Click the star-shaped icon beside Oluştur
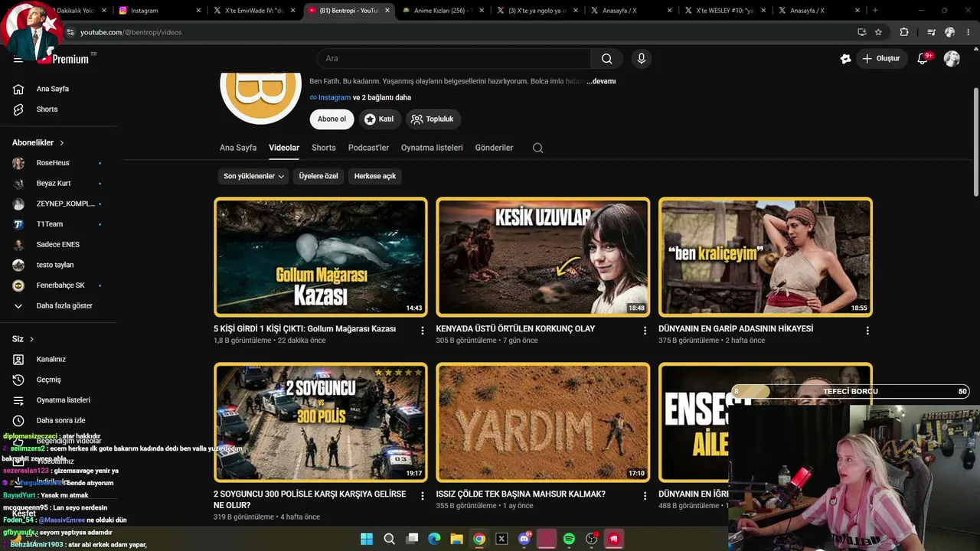The height and width of the screenshot is (551, 980). 845,59
